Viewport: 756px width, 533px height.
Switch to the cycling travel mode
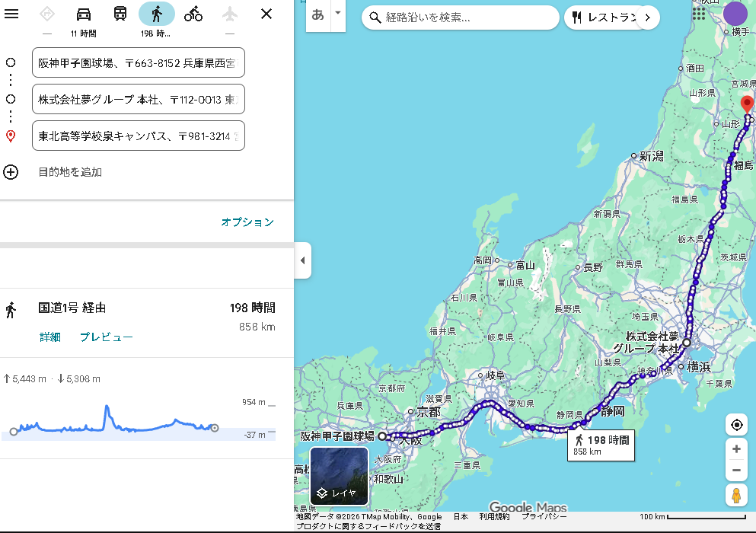[193, 14]
